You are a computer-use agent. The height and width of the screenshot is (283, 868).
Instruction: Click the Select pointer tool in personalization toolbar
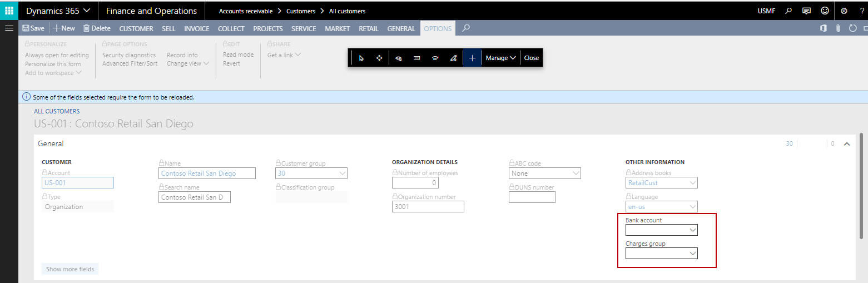tap(361, 58)
